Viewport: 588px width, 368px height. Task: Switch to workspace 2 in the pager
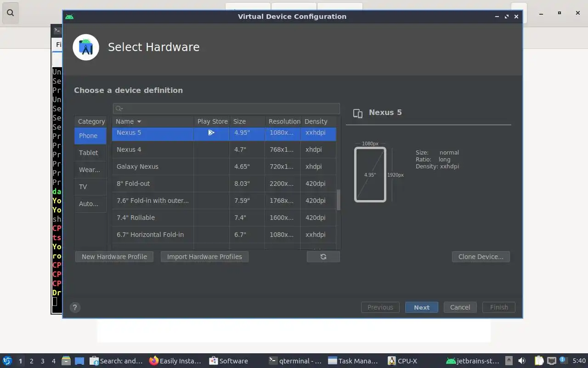(x=32, y=361)
